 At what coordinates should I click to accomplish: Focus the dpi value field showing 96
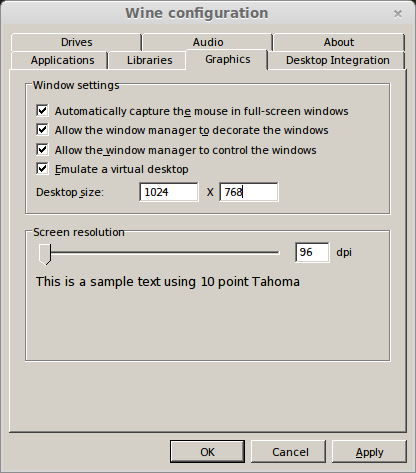click(x=312, y=252)
